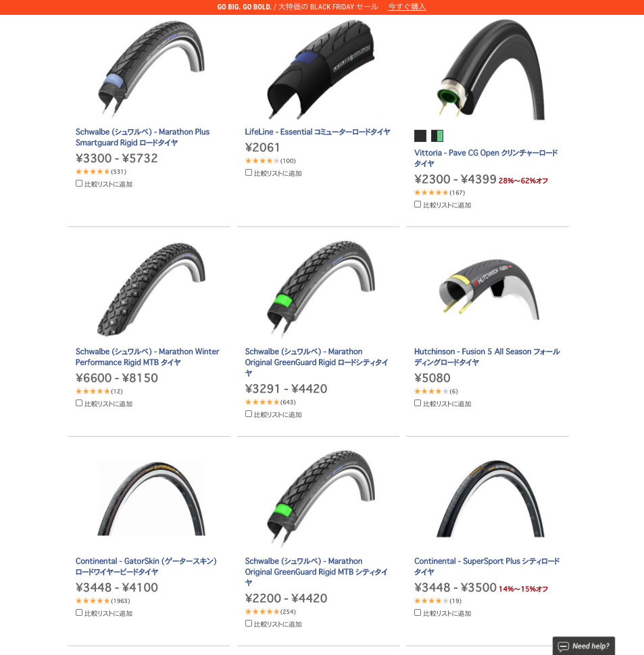This screenshot has width=644, height=655.
Task: Open Continental SuperSport Plus product link
Action: 487,566
